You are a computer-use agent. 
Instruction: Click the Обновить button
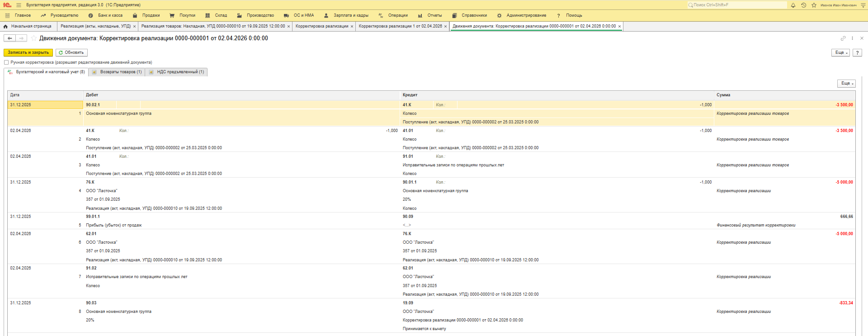point(71,53)
